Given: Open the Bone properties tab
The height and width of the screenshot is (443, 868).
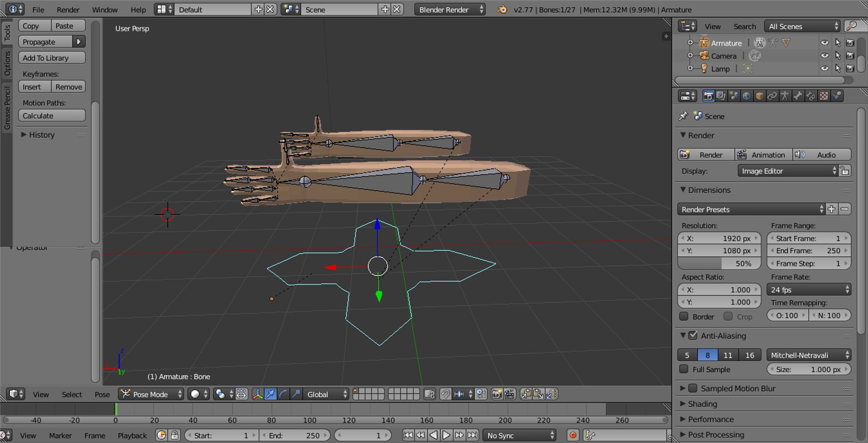Looking at the screenshot, I should pos(798,96).
